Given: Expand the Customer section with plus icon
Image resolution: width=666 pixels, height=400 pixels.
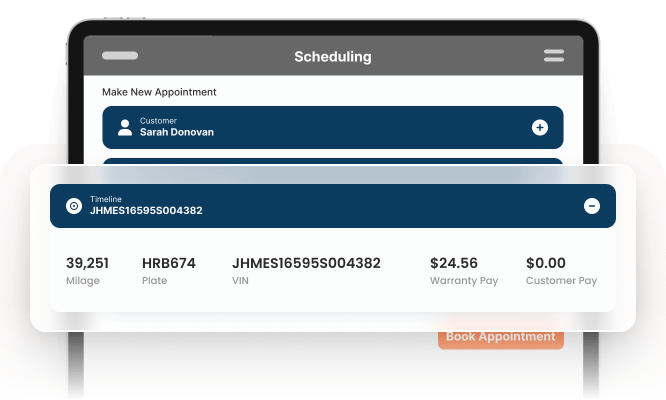Looking at the screenshot, I should pos(540,127).
